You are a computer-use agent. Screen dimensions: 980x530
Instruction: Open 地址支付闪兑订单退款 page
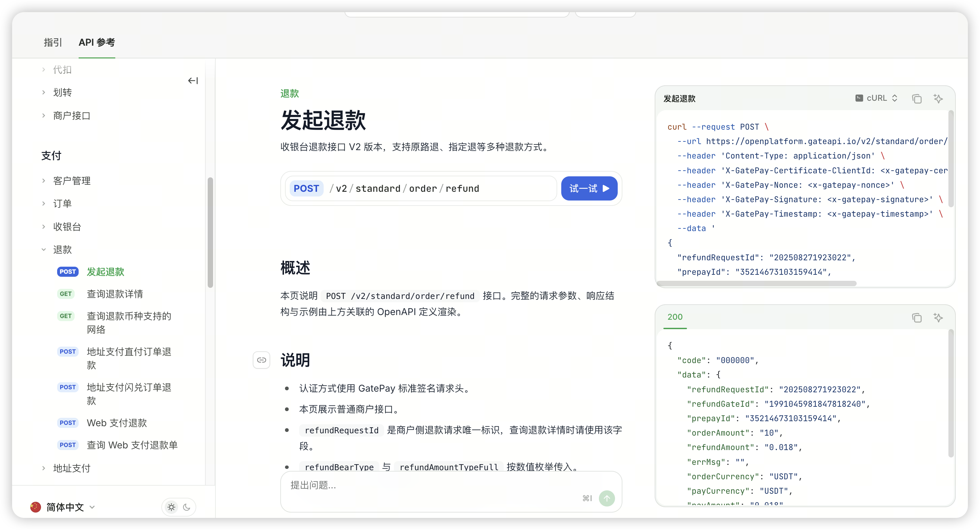(x=129, y=394)
